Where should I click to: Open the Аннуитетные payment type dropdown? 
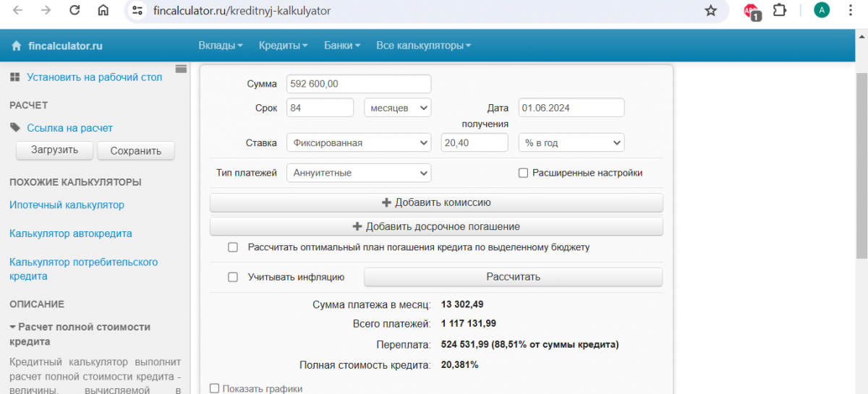pyautogui.click(x=359, y=174)
